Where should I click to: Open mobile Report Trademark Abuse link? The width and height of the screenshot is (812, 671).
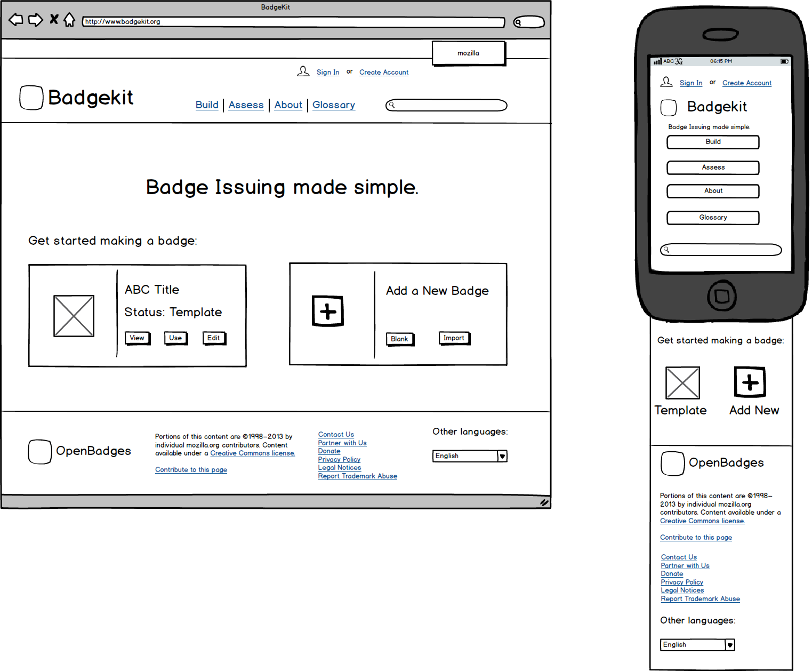point(701,599)
